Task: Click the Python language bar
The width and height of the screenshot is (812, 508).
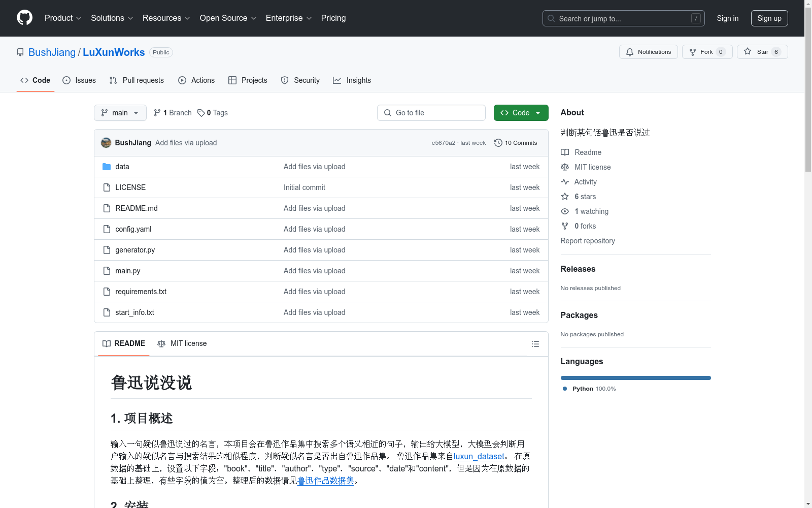Action: coord(635,378)
